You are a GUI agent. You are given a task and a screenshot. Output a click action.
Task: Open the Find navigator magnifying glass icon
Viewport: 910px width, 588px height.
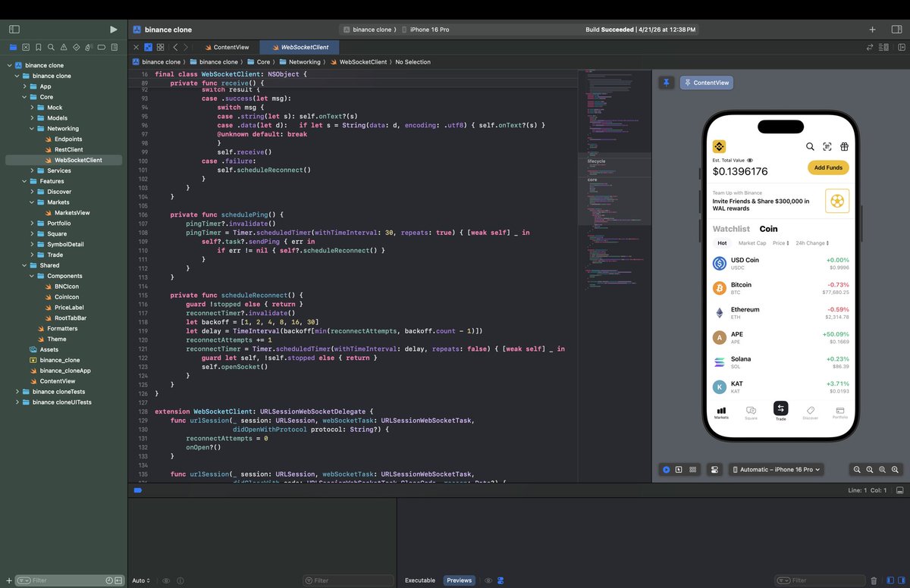(51, 46)
